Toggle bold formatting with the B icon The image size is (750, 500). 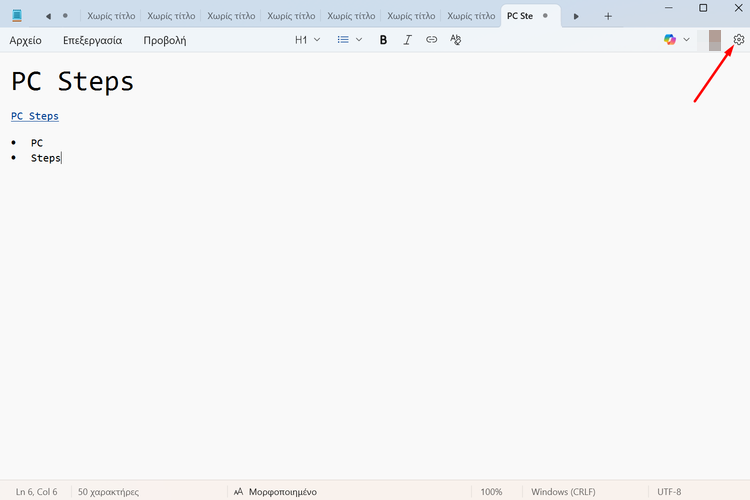pyautogui.click(x=383, y=40)
